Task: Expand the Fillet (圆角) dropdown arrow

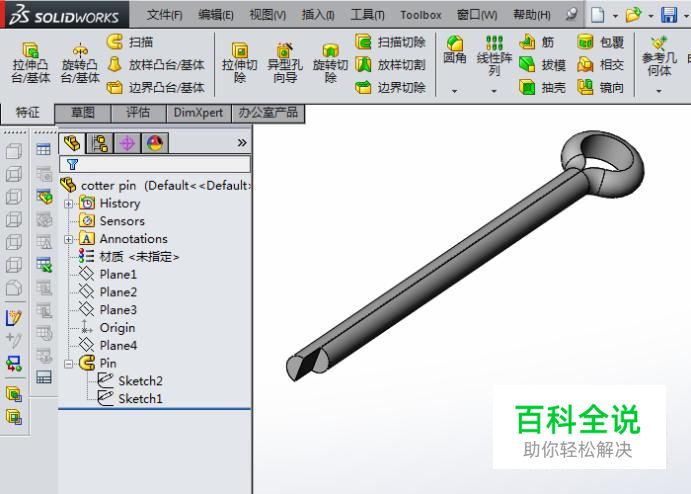Action: point(454,91)
